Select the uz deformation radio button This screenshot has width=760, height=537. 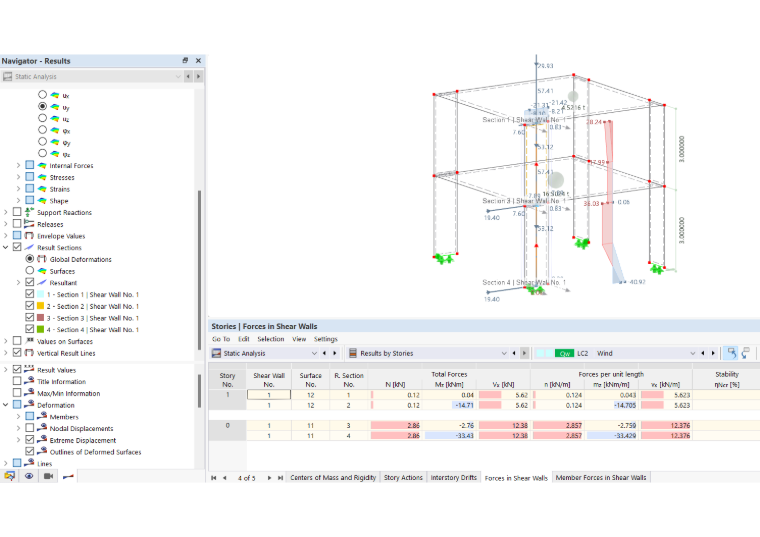43,118
